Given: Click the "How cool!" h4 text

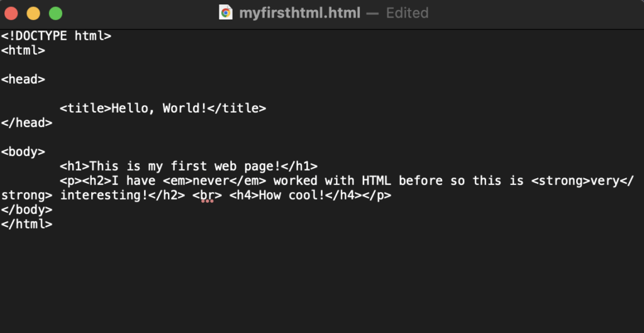Looking at the screenshot, I should point(292,195).
